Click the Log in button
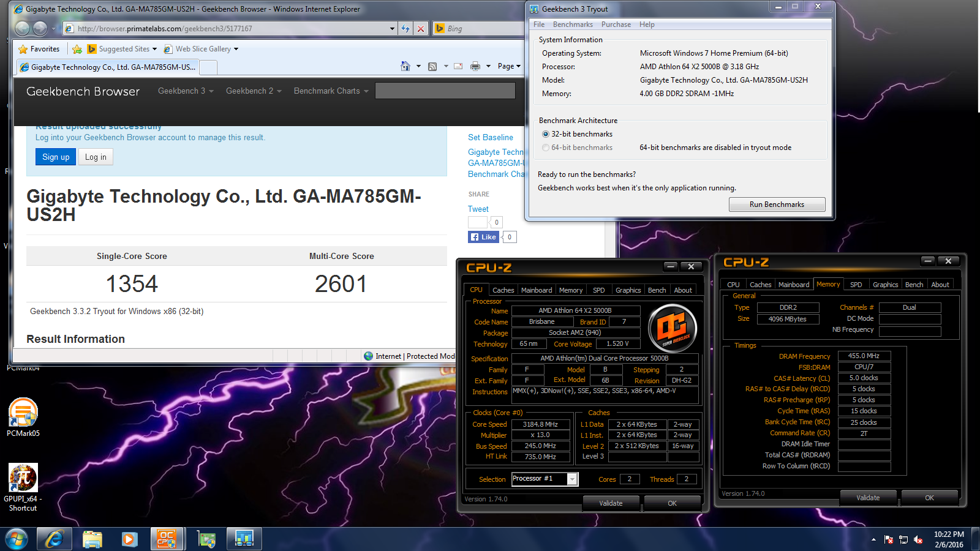This screenshot has width=980, height=551. pos(96,157)
